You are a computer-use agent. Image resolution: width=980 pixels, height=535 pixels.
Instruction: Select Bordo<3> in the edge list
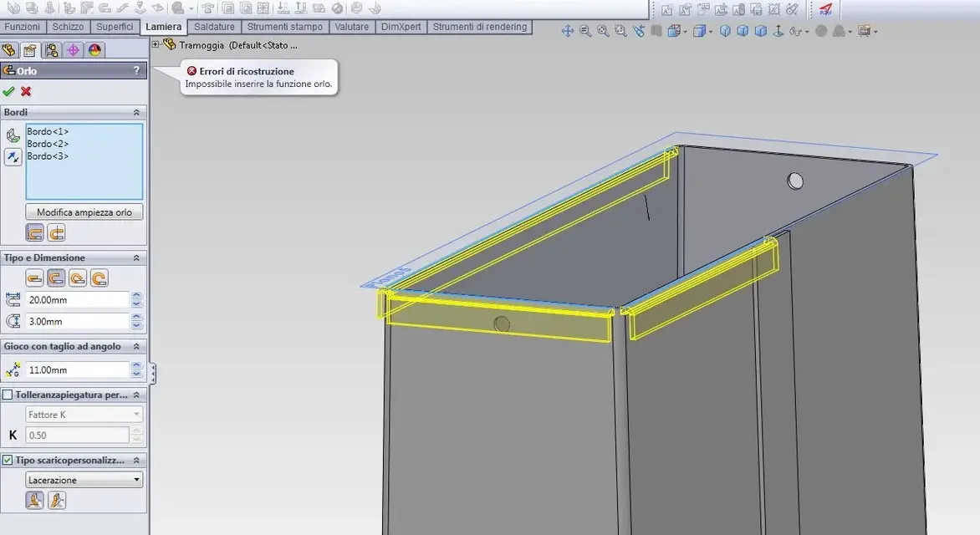tap(48, 156)
